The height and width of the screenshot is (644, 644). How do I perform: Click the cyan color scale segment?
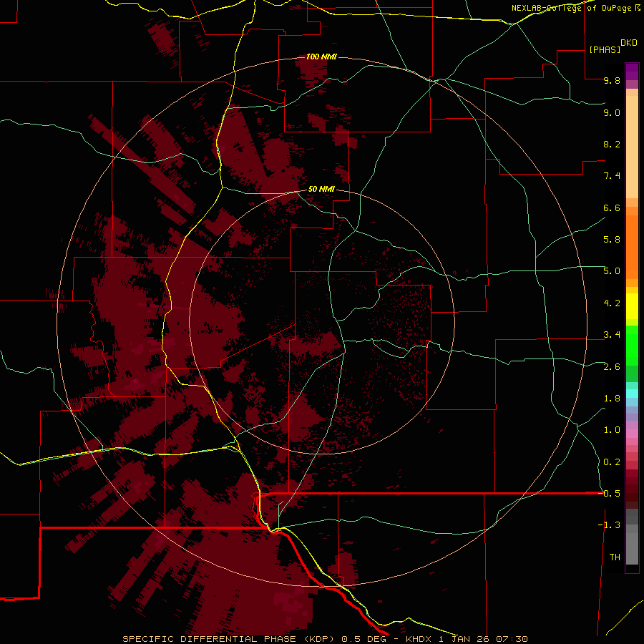(x=632, y=394)
